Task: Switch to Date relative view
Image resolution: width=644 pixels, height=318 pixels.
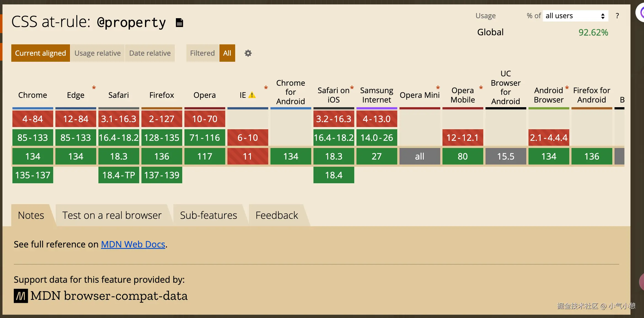Action: click(150, 53)
